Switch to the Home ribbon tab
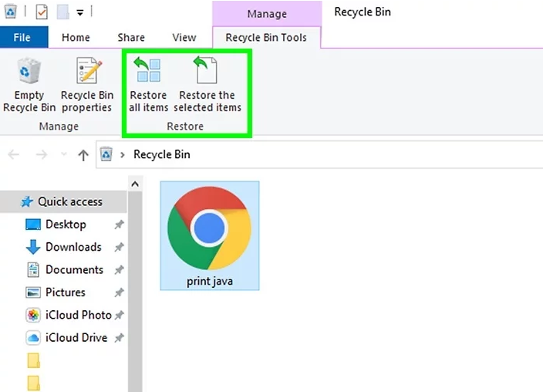The height and width of the screenshot is (392, 543). pos(76,37)
